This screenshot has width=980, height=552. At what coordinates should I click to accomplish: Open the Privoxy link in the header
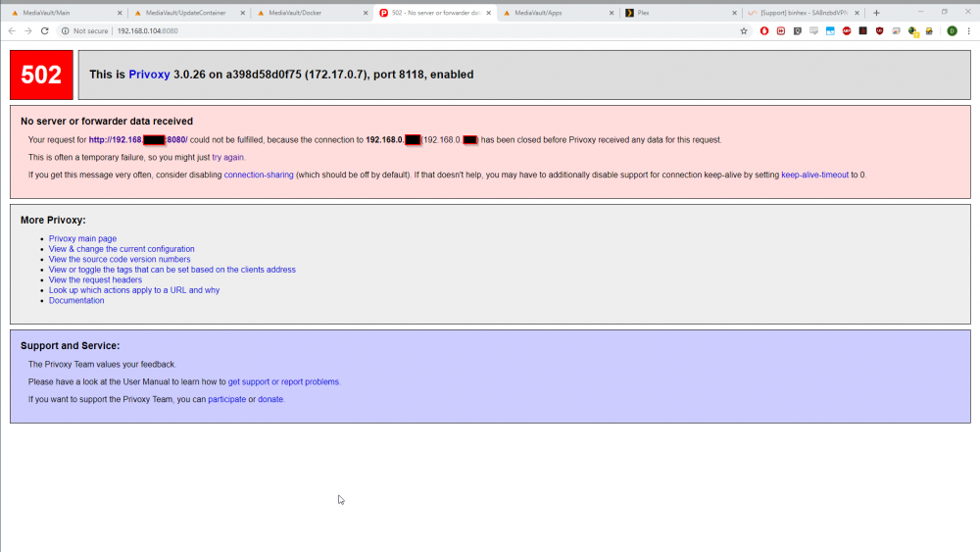pos(149,75)
